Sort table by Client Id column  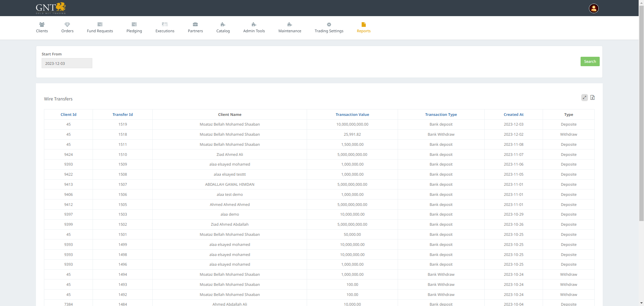click(68, 115)
